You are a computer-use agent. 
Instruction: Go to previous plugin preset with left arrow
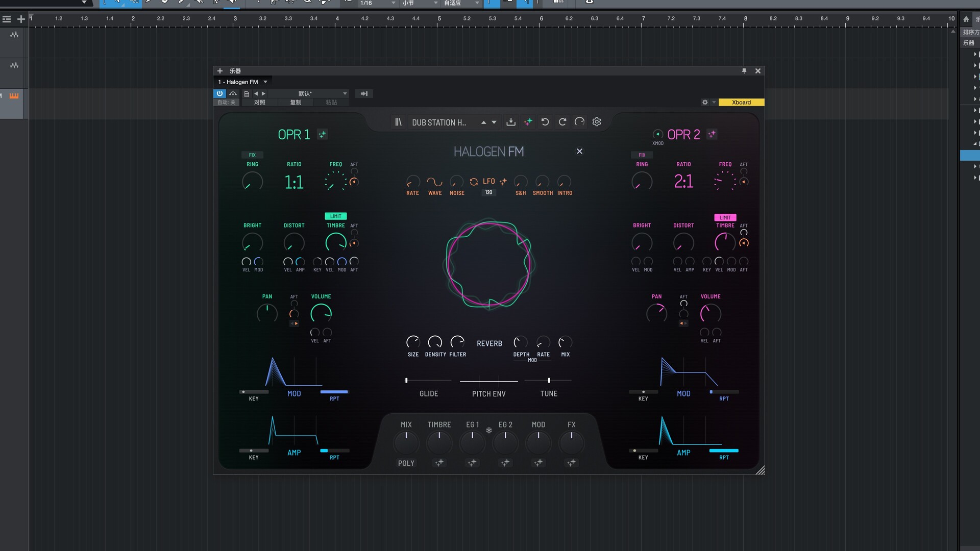coord(256,94)
